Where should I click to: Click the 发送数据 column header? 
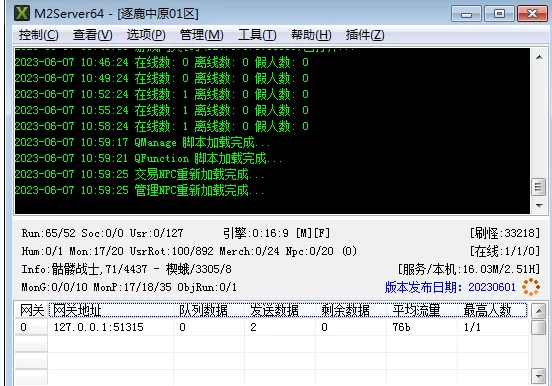[280, 310]
